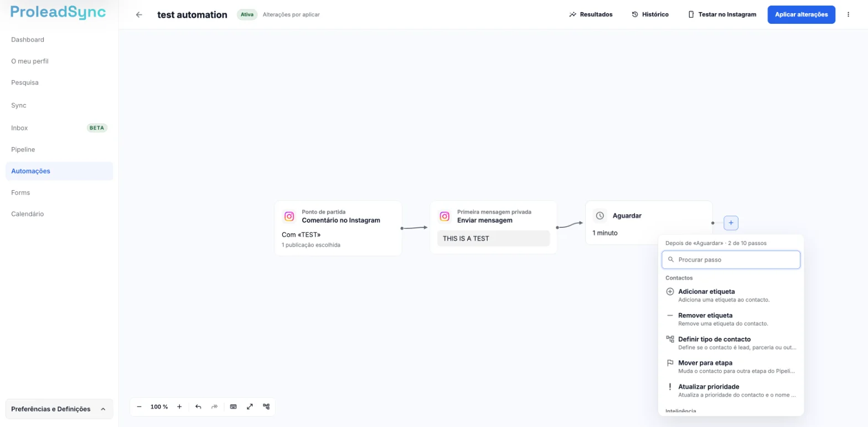Click the 100 % zoom level value

point(159,407)
